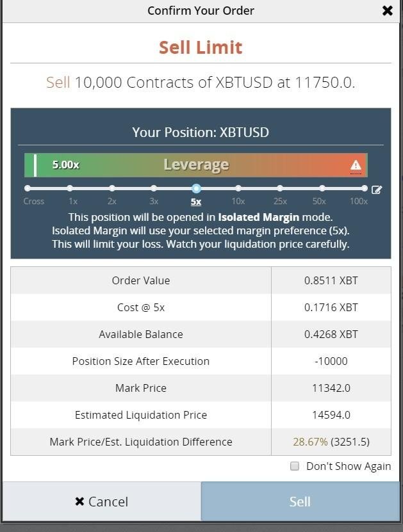Choose maximum 100x leverage stop
The image size is (403, 532).
364,188
